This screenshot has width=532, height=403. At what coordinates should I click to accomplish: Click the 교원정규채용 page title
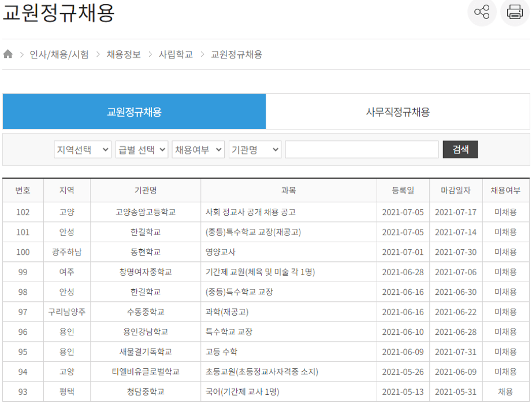coord(59,13)
